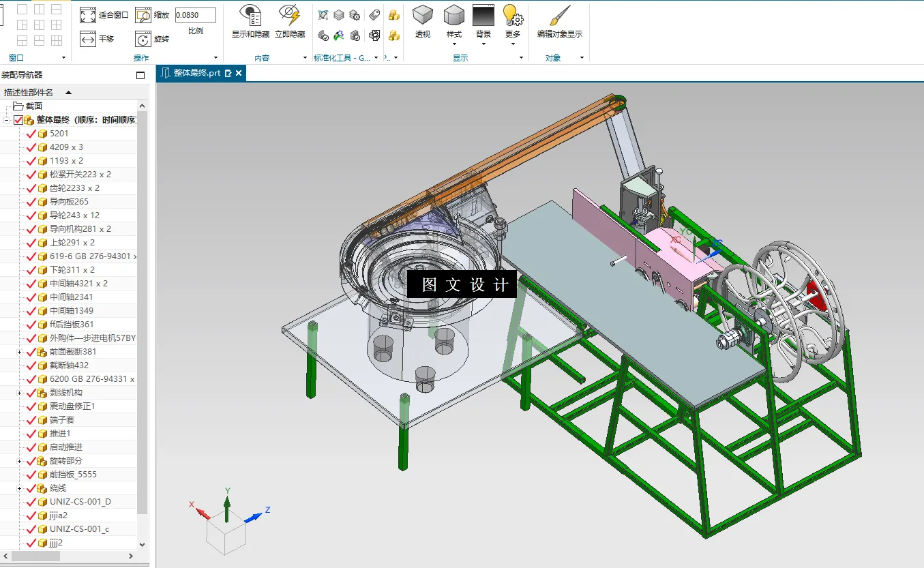The width and height of the screenshot is (924, 568).
Task: Click the plain stacked-layers icon in 标准化工具
Action: 339,15
